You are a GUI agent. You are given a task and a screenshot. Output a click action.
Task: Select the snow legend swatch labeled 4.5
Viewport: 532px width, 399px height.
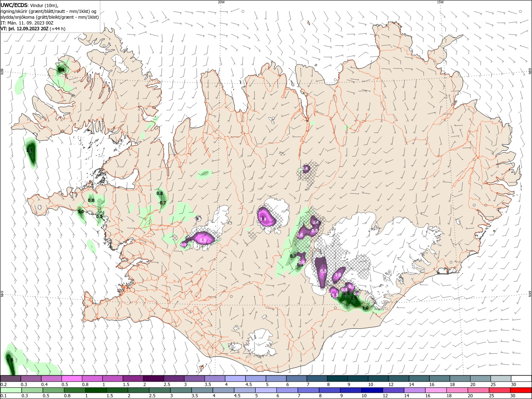(x=255, y=378)
